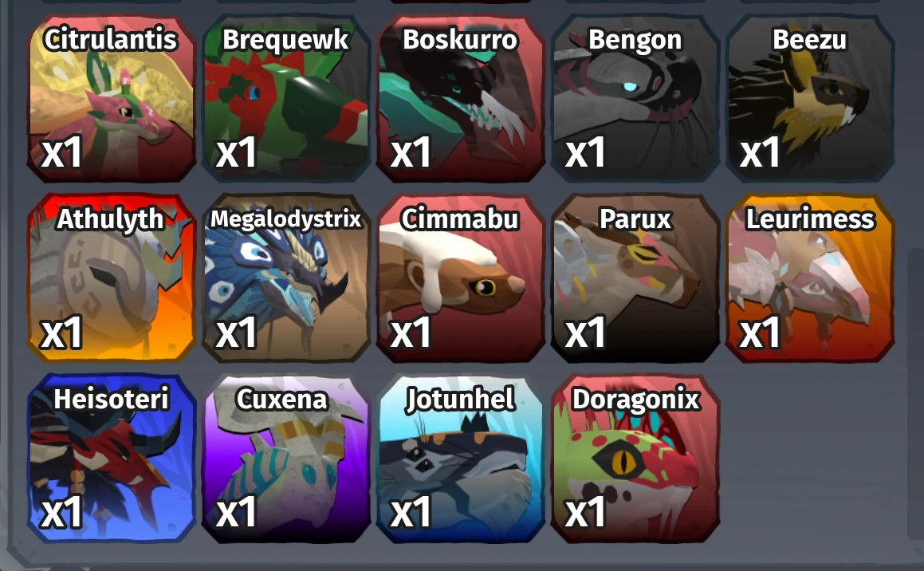Open the Megalodystrix creature card
This screenshot has height=571, width=924.
coord(285,278)
